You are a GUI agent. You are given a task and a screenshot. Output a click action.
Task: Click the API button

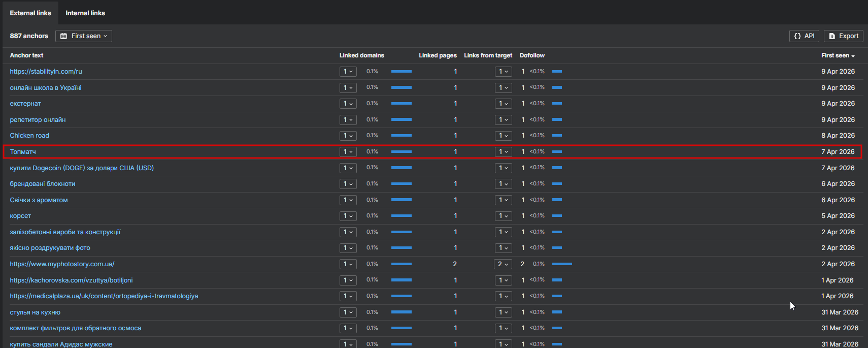pyautogui.click(x=804, y=36)
